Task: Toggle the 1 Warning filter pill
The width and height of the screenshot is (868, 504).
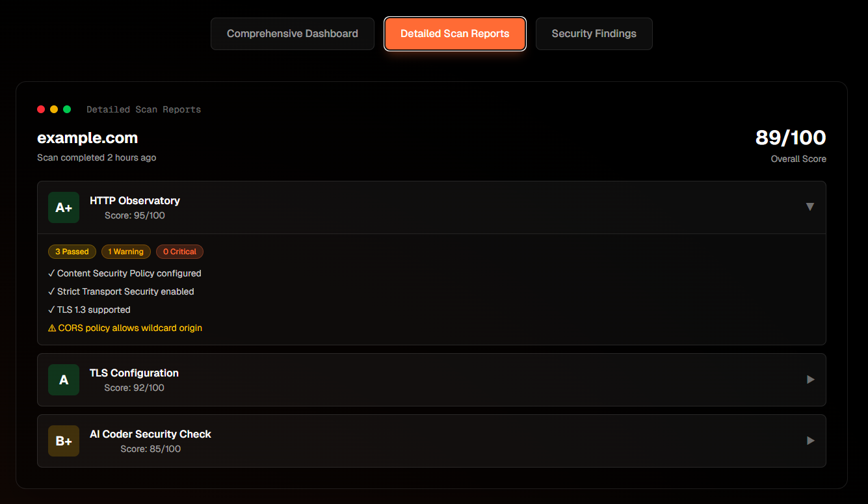Action: pos(125,252)
